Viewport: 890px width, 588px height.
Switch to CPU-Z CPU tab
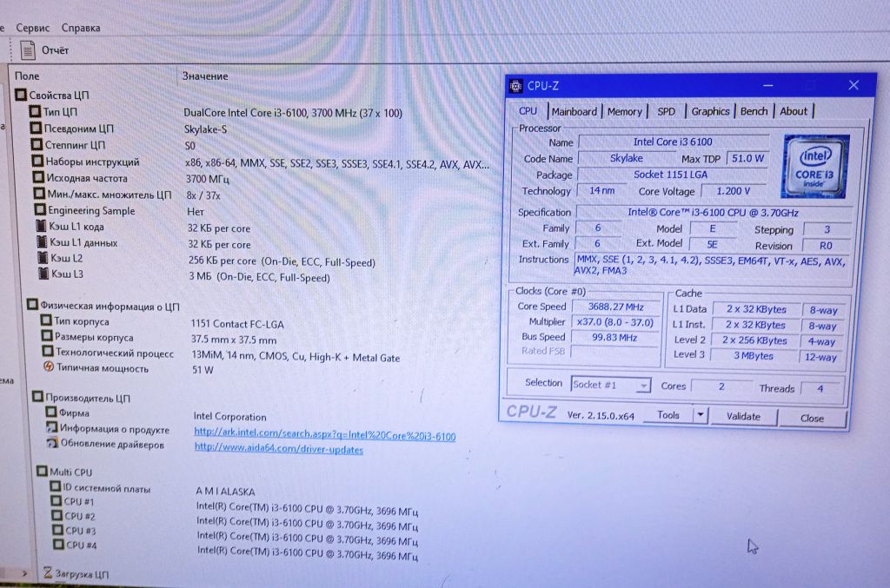coord(528,111)
